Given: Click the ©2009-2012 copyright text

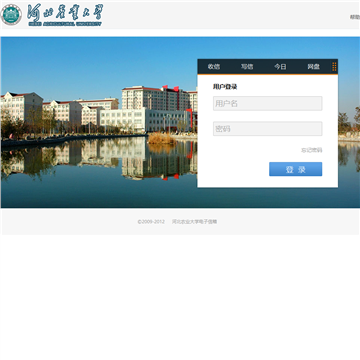Looking at the screenshot, I should coord(151,222).
